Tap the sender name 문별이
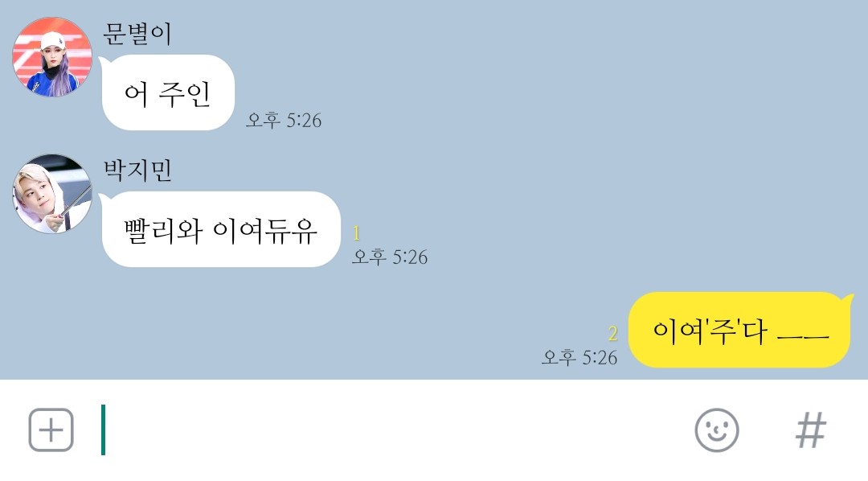The height and width of the screenshot is (481, 868). (x=137, y=34)
